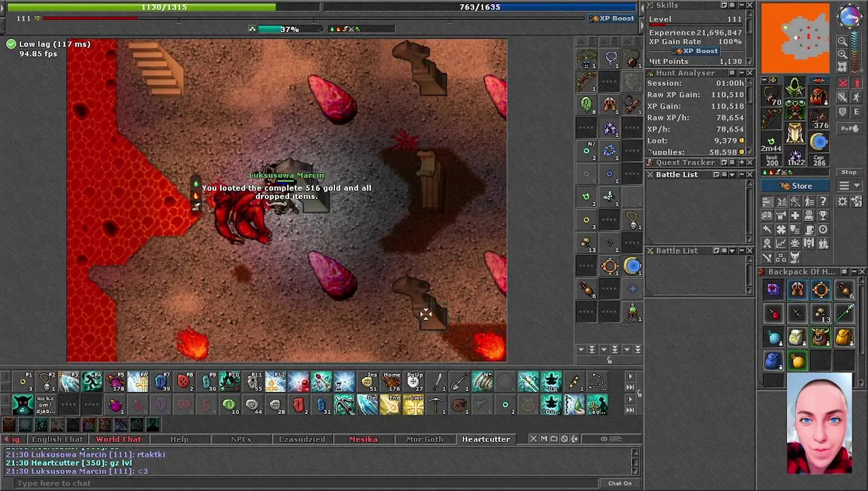Image resolution: width=868 pixels, height=491 pixels.
Task: Expand the Quest Tracker with plus button
Action: pos(741,162)
